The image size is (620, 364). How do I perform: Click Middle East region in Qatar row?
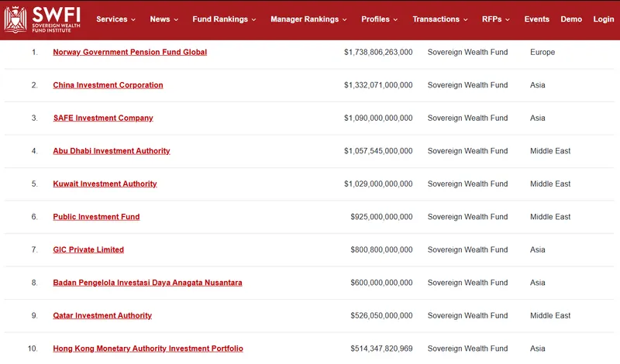tap(550, 315)
